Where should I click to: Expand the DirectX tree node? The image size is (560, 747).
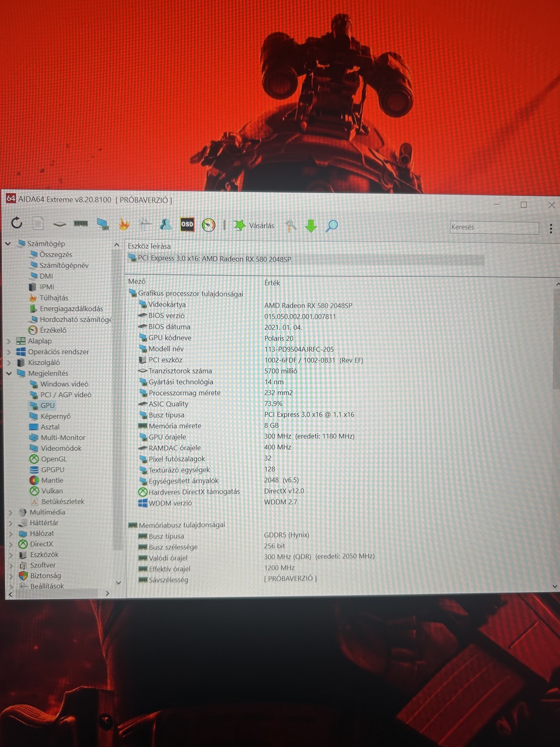tap(10, 544)
